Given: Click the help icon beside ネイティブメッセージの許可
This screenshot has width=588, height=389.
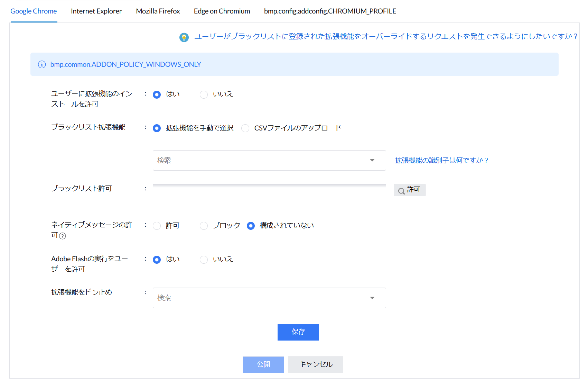Looking at the screenshot, I should click(x=63, y=236).
